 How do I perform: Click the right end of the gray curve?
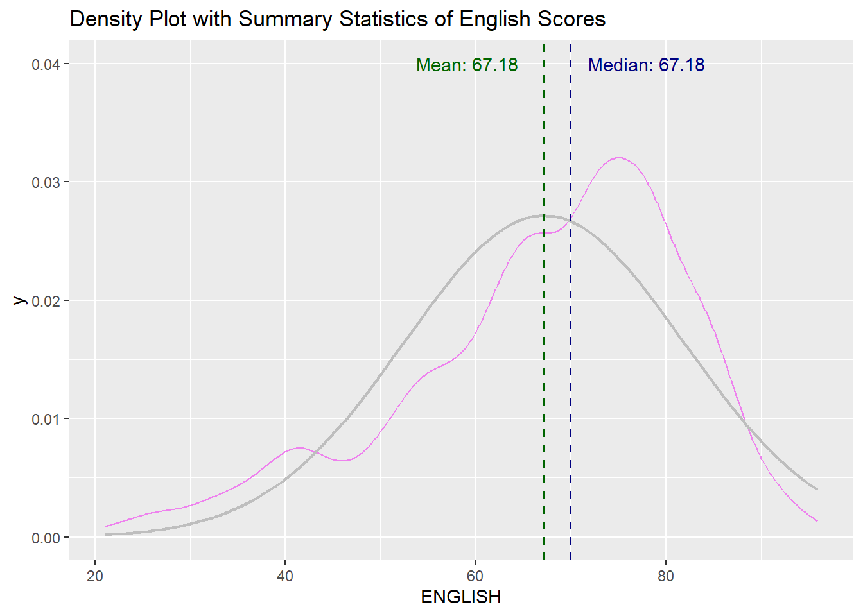[816, 489]
